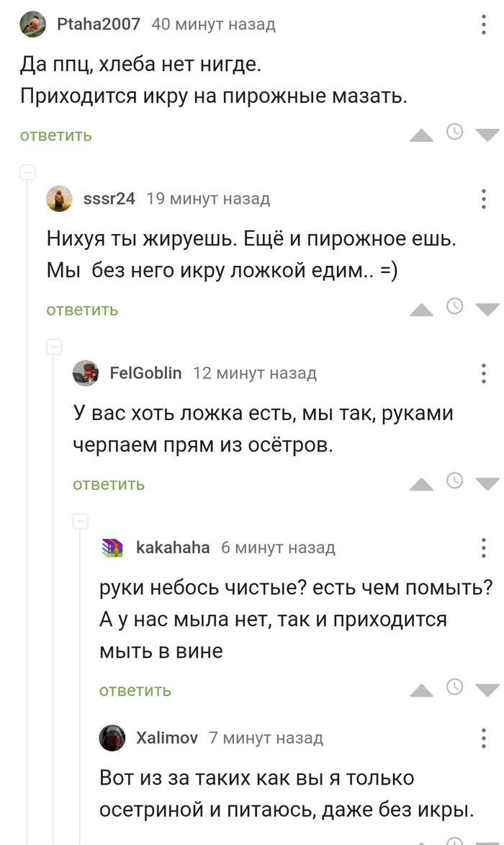504x845 pixels.
Task: Reply to kakahaha's comment
Action: point(135,691)
